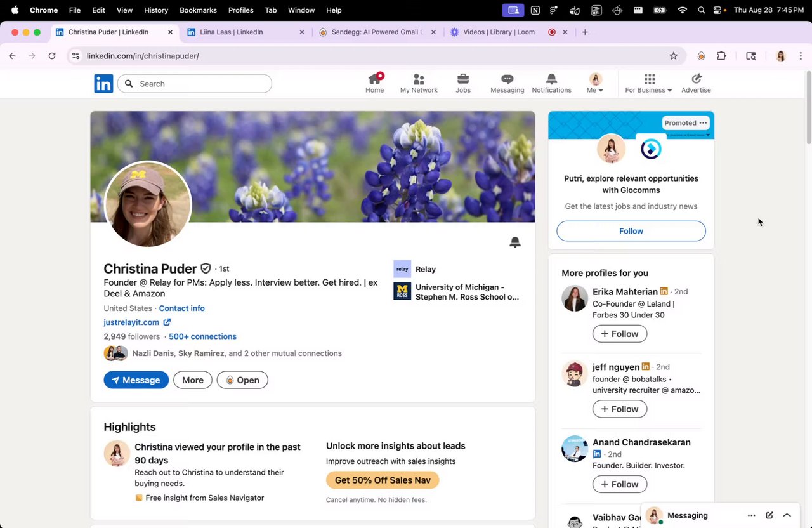Open macOS Control Center icon
Image resolution: width=812 pixels, height=528 pixels.
click(718, 10)
